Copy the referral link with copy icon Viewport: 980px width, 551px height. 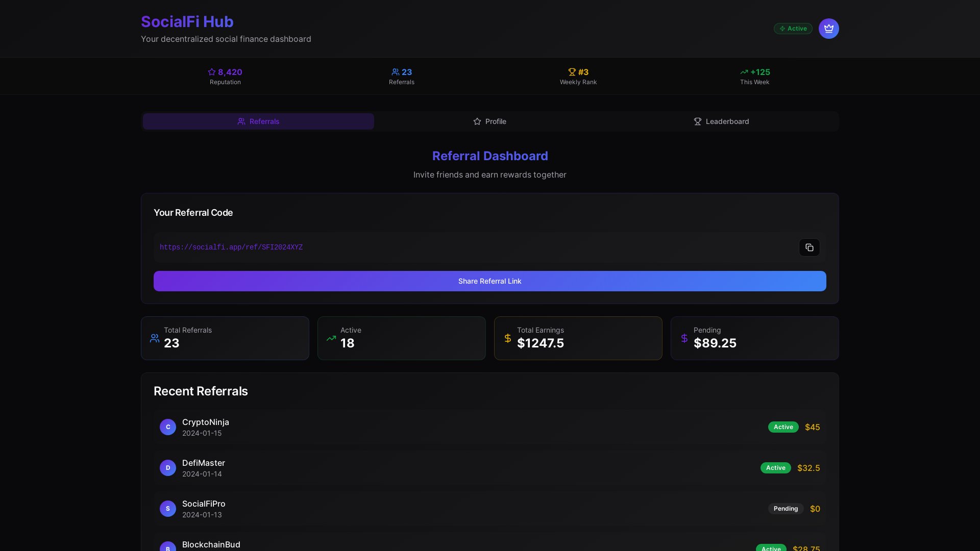click(809, 247)
